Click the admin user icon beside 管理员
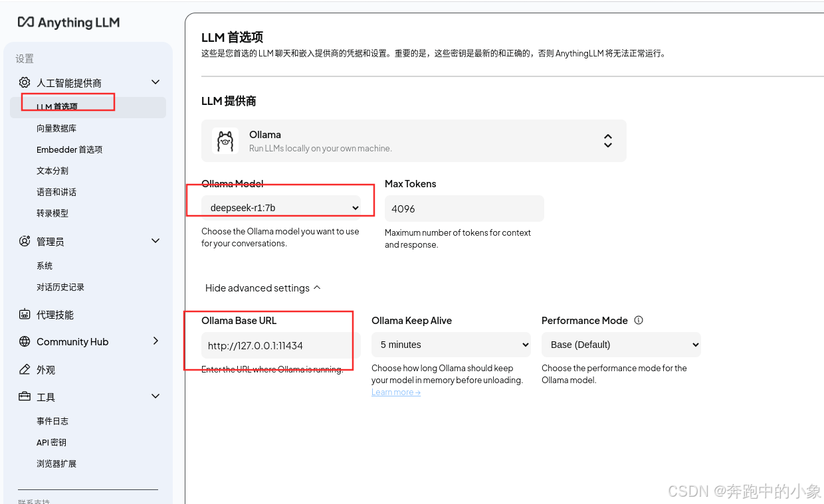This screenshot has height=504, width=824. [25, 241]
